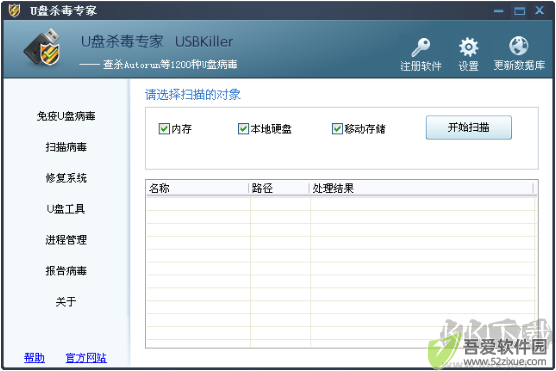Image resolution: width=556 pixels, height=371 pixels.
Task: Maximize the U盘杀毒专家 window
Action: click(x=519, y=11)
